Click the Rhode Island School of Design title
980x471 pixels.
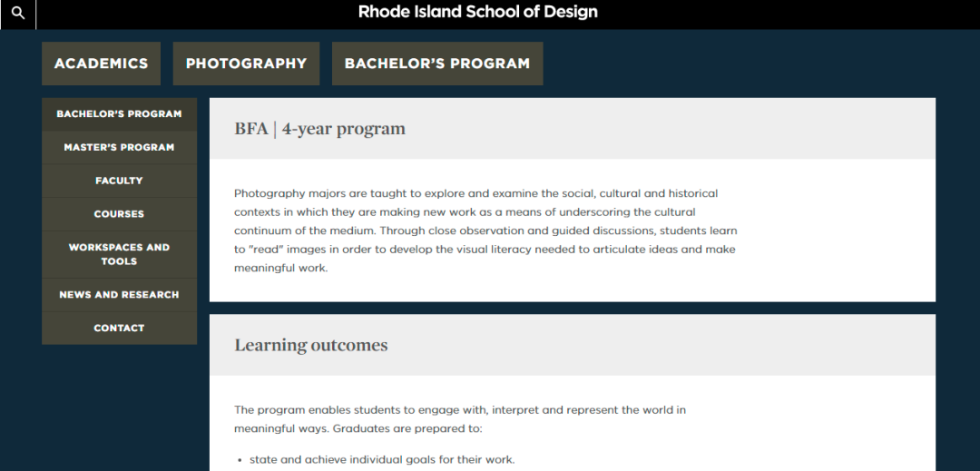[477, 12]
